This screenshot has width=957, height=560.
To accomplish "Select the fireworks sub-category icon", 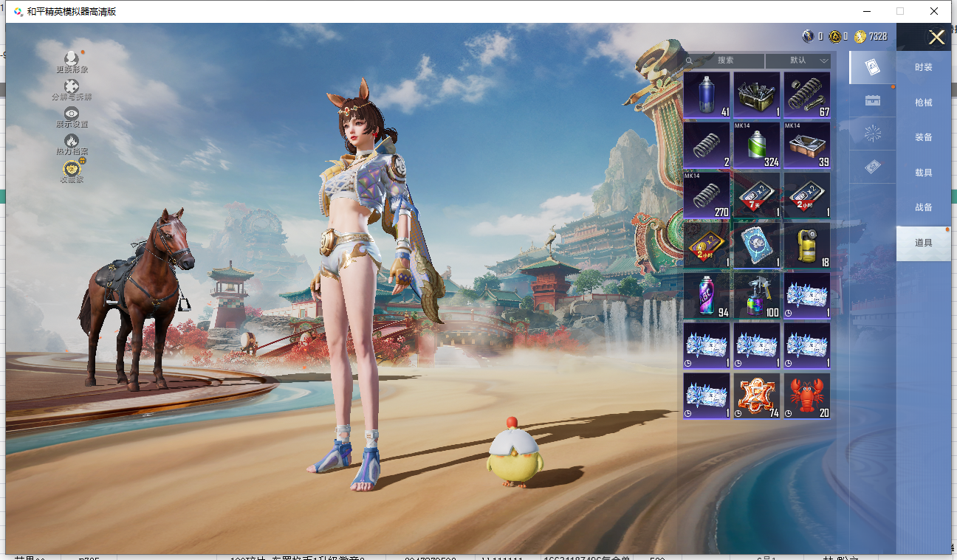I will (872, 134).
